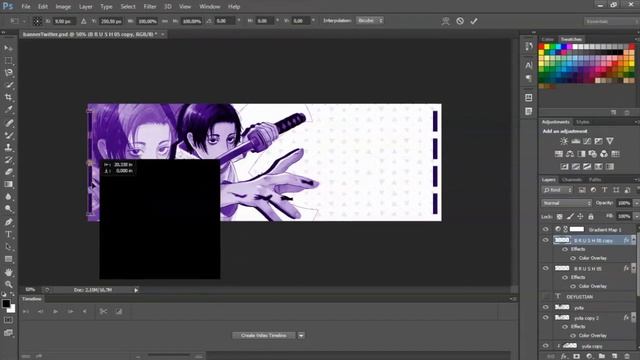This screenshot has height=360, width=640.
Task: Select the Crop tool
Action: pyautogui.click(x=8, y=97)
